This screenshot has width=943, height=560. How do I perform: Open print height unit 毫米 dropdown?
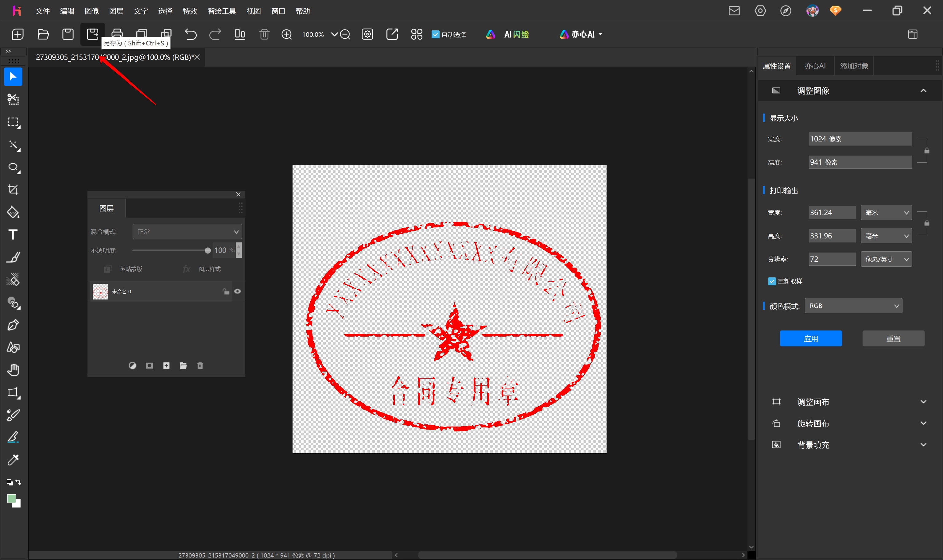(887, 236)
